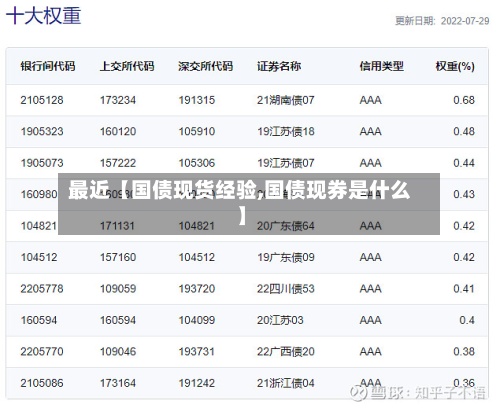The width and height of the screenshot is (500, 408).
Task: Select Shenzhen code 193731
Action: [x=197, y=352]
